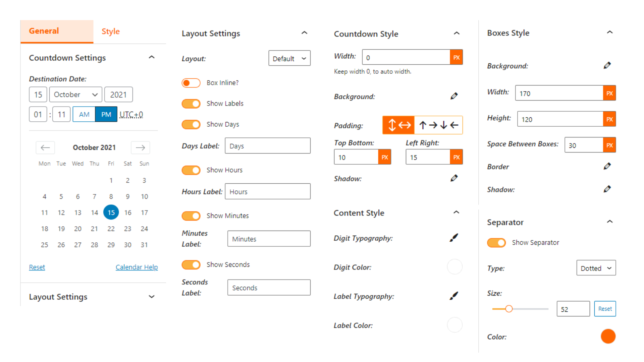Screen dimensions: 644x362
Task: Open Label Typography brush editor
Action: coord(454,296)
